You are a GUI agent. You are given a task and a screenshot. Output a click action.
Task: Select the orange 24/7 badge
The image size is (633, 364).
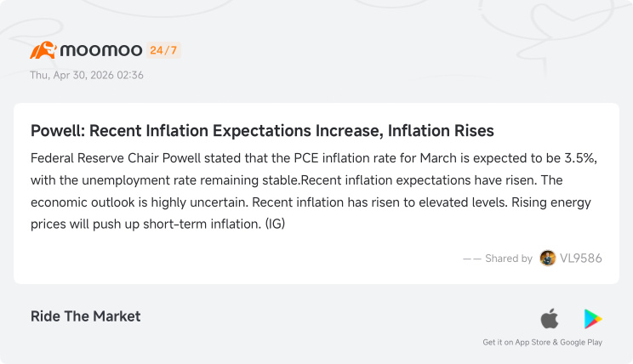click(x=163, y=50)
